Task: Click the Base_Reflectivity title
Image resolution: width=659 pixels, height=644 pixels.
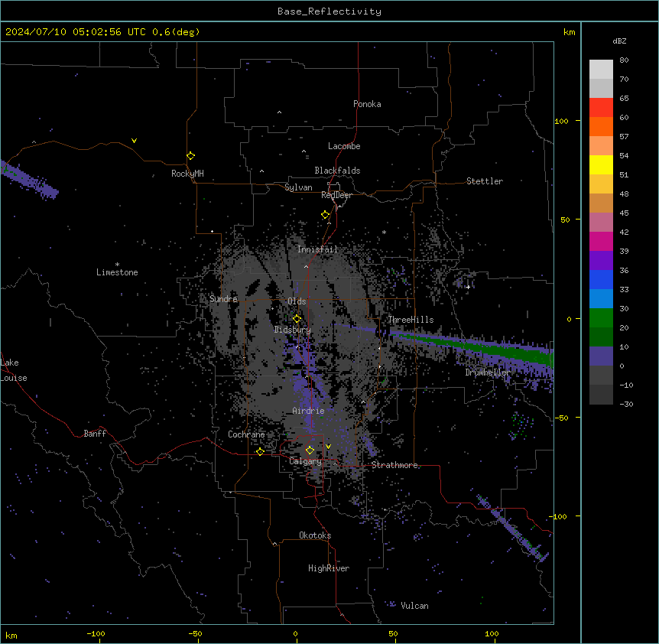Action: coord(329,11)
